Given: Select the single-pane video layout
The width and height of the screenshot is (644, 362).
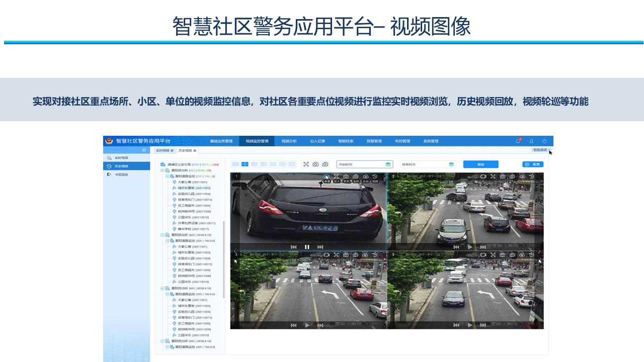Looking at the screenshot, I should coord(235,164).
